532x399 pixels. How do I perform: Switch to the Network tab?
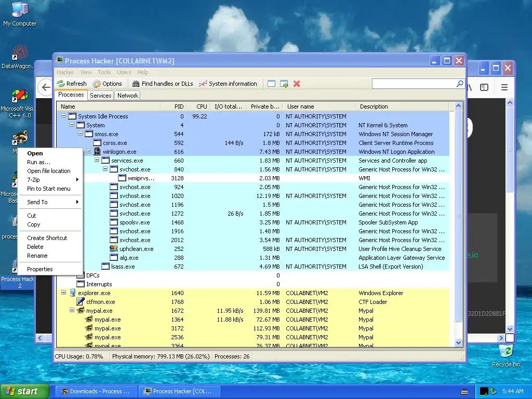pyautogui.click(x=128, y=96)
